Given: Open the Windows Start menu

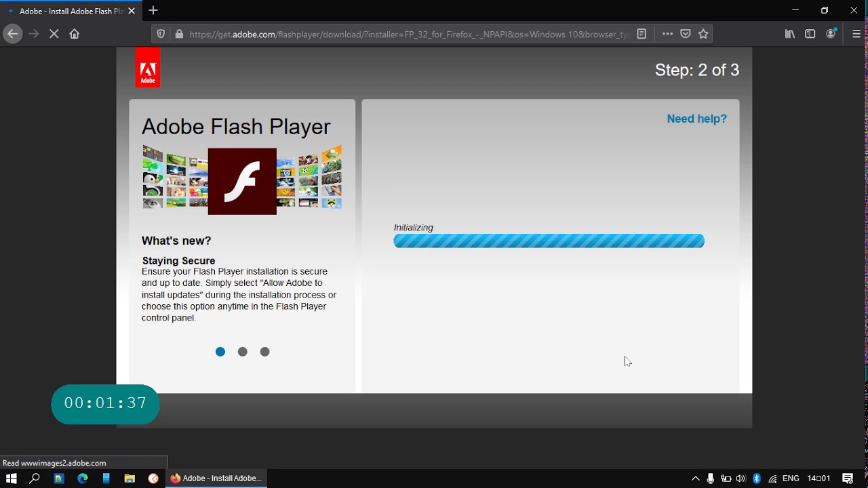Looking at the screenshot, I should [11, 479].
